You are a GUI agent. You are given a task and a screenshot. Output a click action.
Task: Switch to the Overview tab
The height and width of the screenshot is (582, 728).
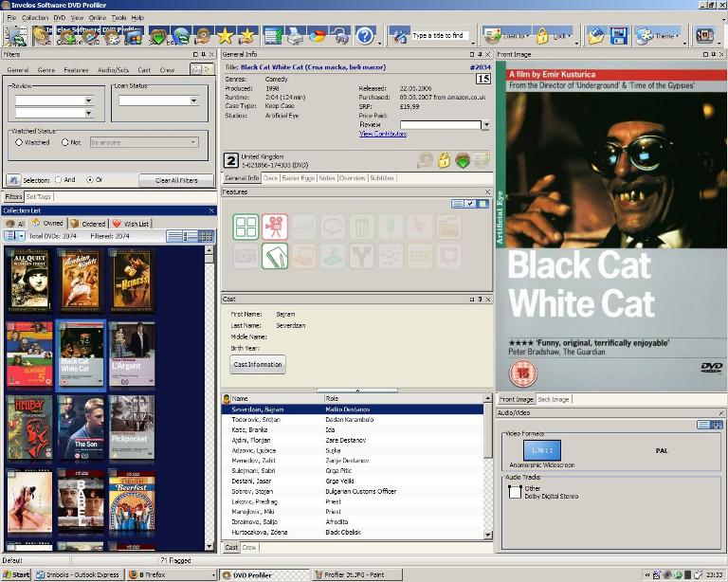(352, 178)
